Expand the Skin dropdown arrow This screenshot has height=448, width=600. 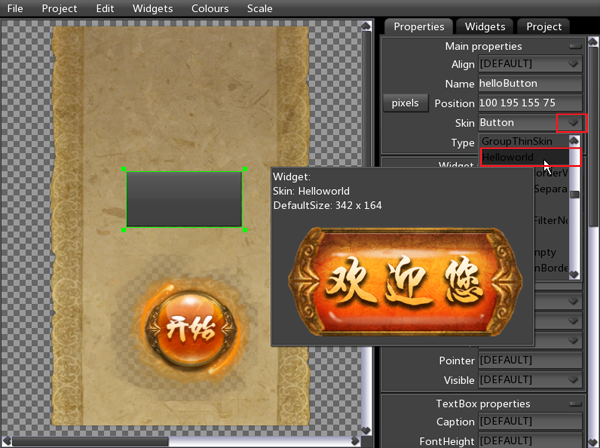573,123
